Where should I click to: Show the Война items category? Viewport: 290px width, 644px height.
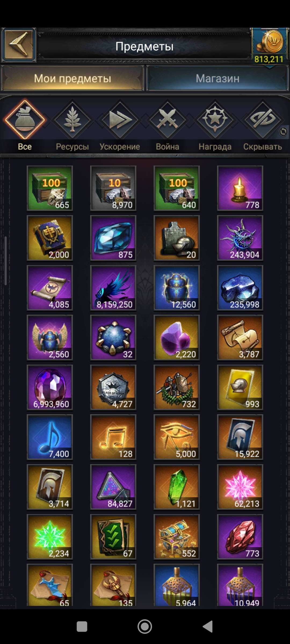[168, 125]
